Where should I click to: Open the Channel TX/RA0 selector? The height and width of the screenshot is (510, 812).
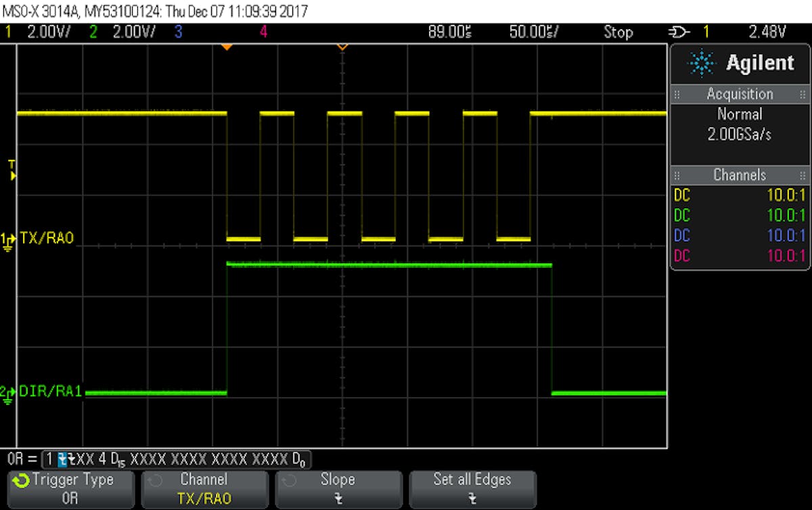pos(204,489)
